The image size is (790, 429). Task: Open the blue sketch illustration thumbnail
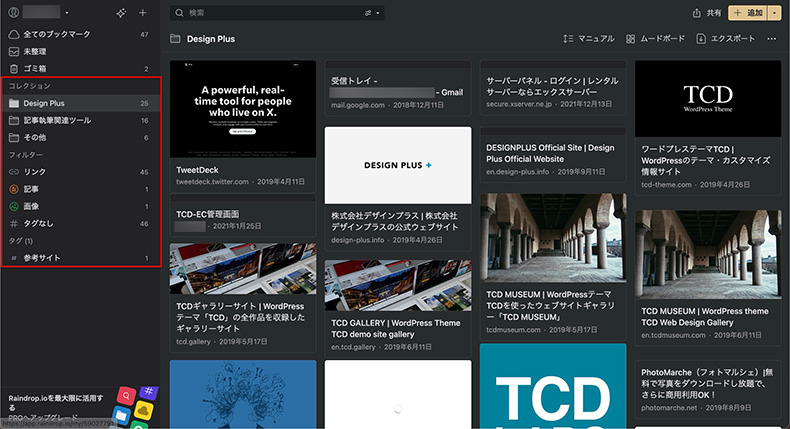pyautogui.click(x=243, y=394)
